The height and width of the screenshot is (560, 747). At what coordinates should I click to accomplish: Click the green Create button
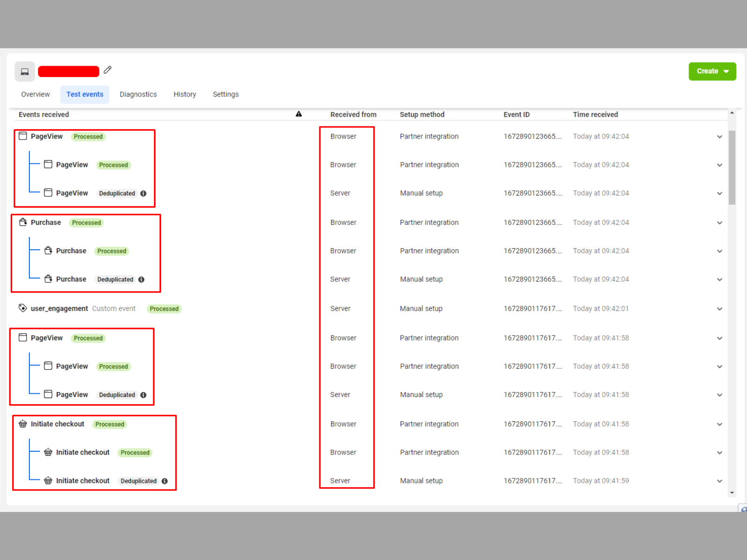(707, 71)
